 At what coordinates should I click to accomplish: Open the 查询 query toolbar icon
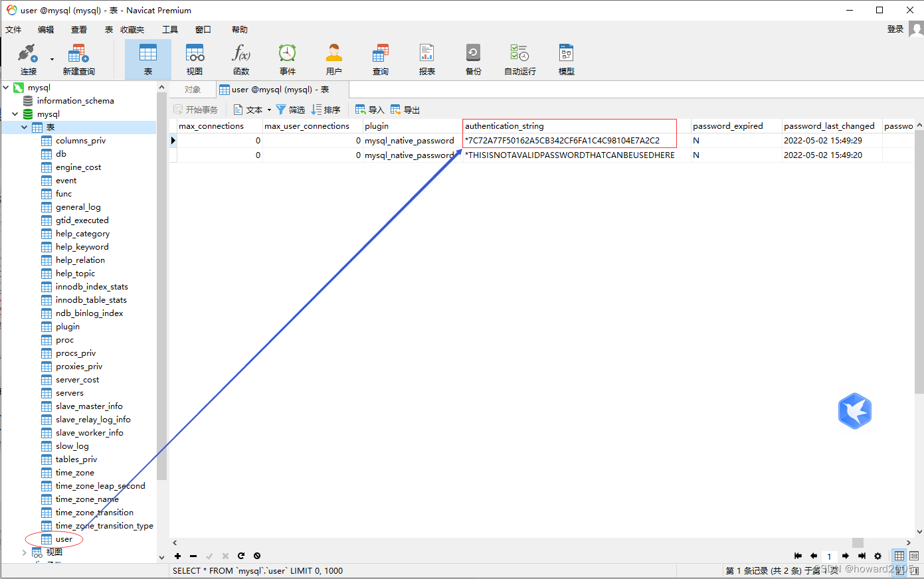[x=381, y=60]
